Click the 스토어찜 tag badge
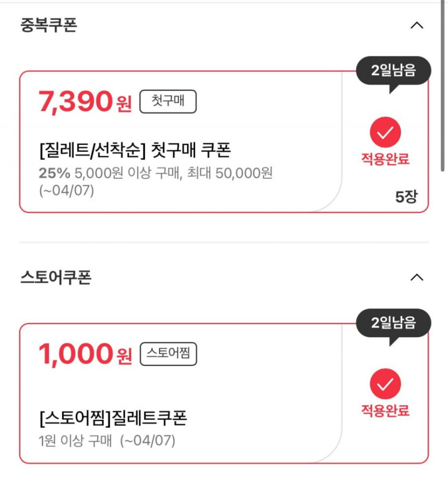The height and width of the screenshot is (489, 448). click(x=168, y=354)
